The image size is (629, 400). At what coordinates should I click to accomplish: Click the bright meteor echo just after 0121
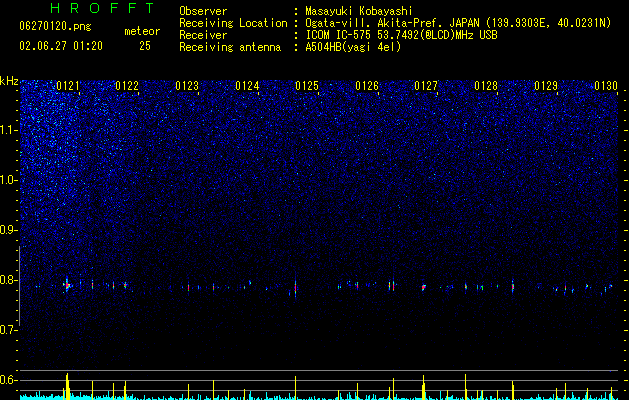[67, 286]
